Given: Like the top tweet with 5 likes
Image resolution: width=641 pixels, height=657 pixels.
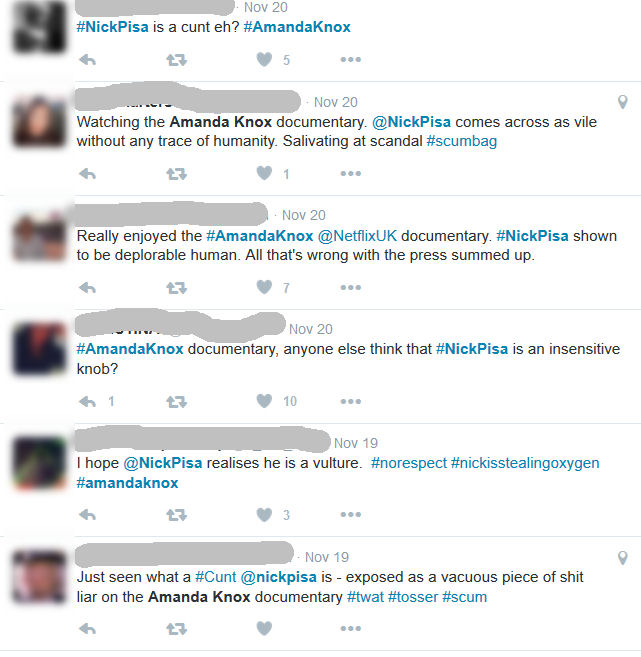Looking at the screenshot, I should click(264, 59).
